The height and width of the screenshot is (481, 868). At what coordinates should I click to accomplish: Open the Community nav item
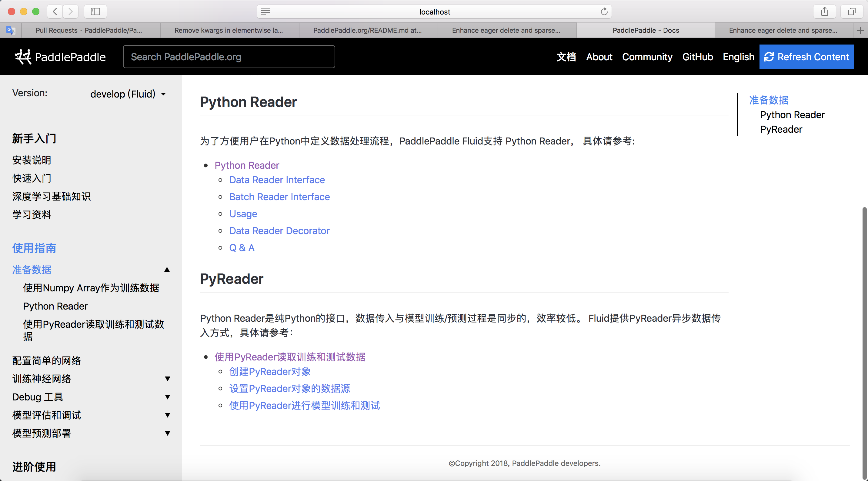pos(647,57)
